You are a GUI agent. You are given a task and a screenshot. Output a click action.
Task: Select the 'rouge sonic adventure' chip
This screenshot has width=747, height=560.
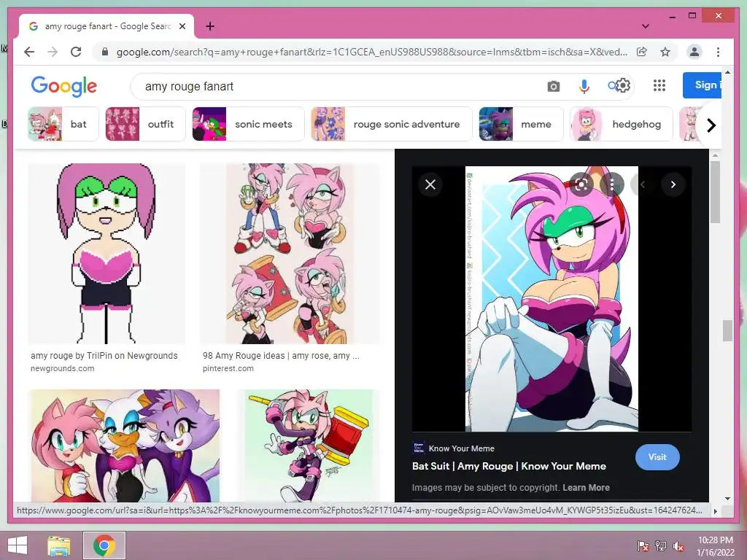pos(391,124)
